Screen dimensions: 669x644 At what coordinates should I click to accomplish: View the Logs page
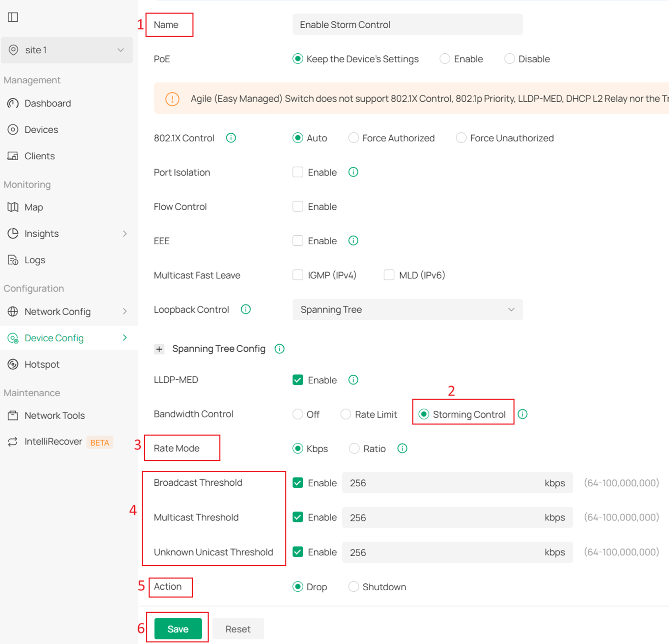(x=34, y=260)
